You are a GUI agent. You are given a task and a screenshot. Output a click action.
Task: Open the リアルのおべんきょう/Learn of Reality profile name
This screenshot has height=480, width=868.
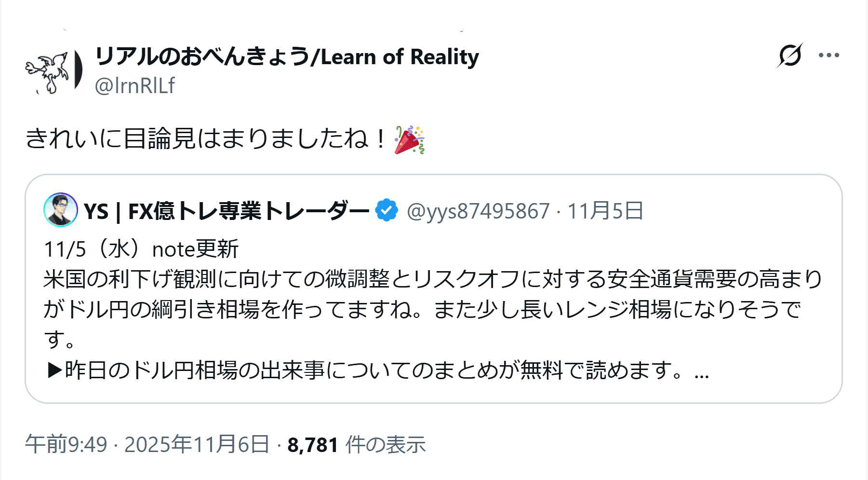(x=287, y=57)
